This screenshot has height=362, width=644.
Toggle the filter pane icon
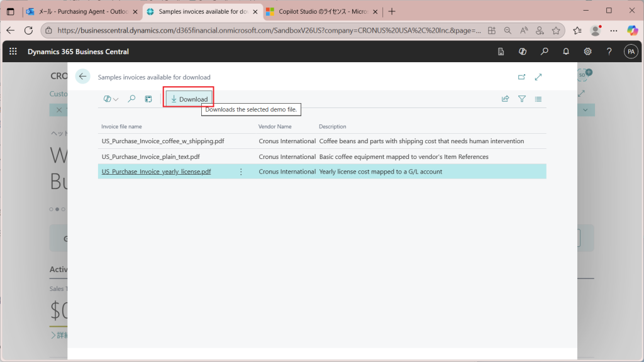(521, 99)
